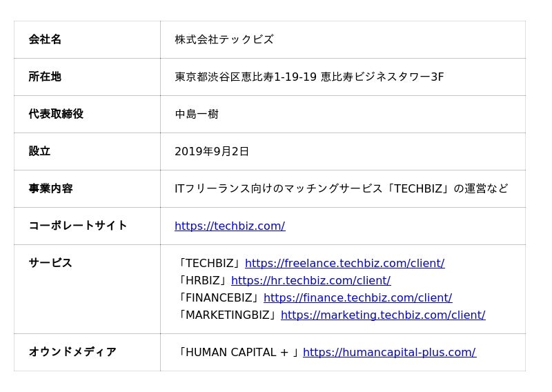Visit the finance.techbiz.com client link
Image resolution: width=552 pixels, height=392 pixels.
click(x=357, y=298)
